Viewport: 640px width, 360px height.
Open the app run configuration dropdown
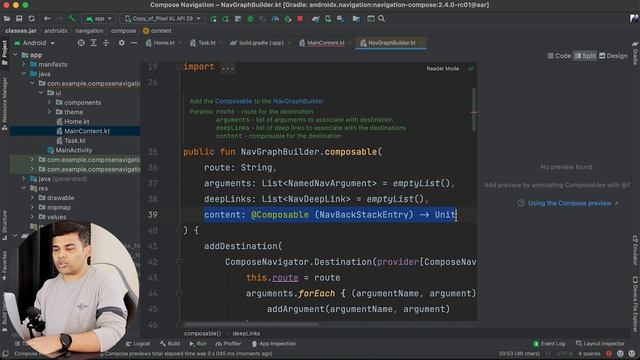click(x=98, y=19)
